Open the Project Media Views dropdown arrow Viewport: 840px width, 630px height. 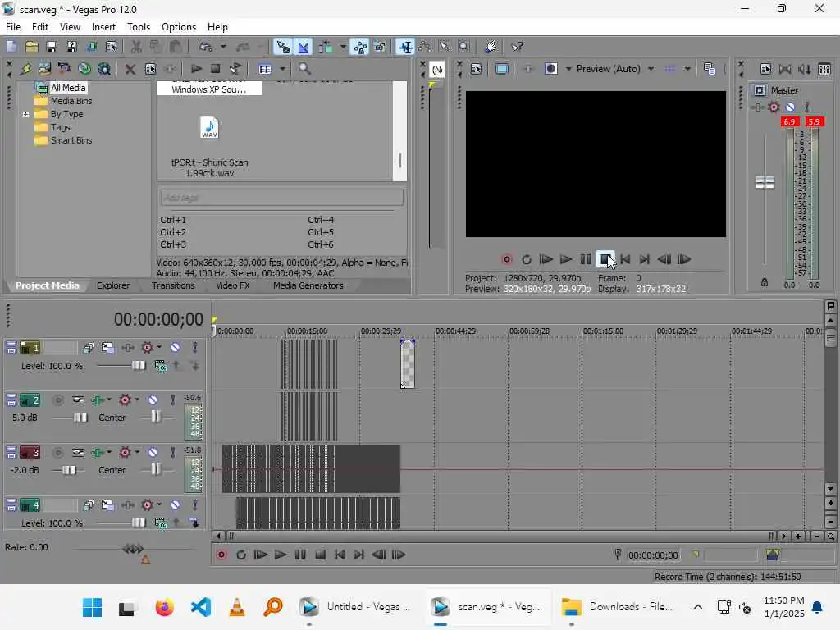282,69
